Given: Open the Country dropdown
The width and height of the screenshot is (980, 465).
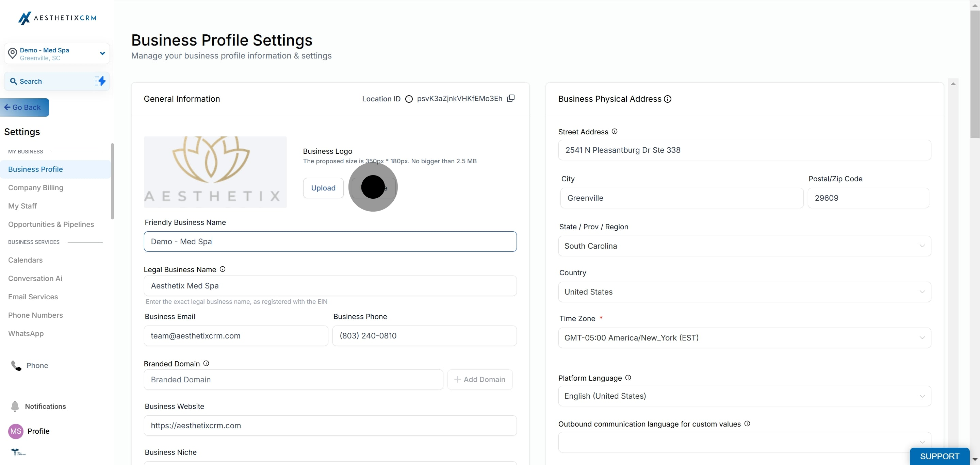Looking at the screenshot, I should (x=744, y=292).
